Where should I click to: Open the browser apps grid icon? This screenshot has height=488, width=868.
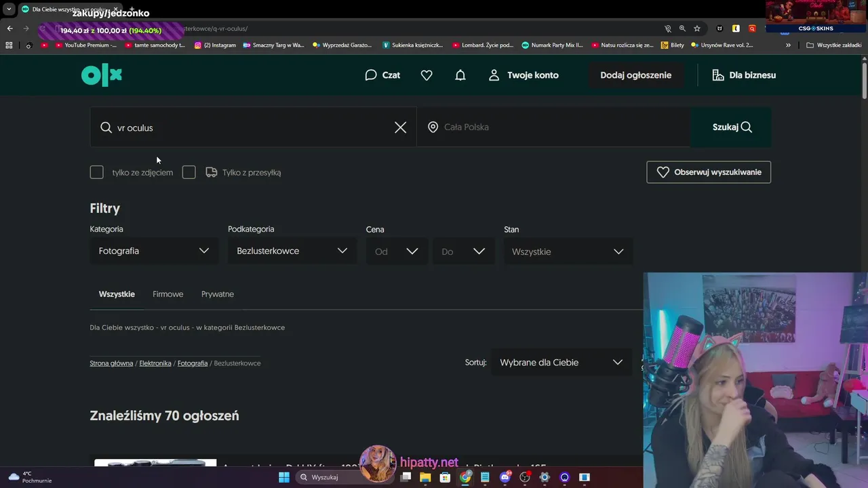[x=9, y=45]
